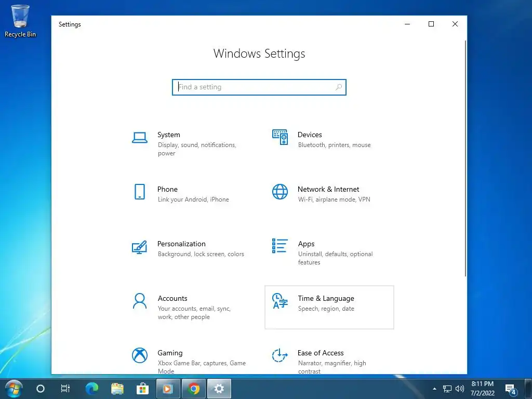Viewport: 532px width, 399px height.
Task: Click the Time & Language heading
Action: [326, 299]
